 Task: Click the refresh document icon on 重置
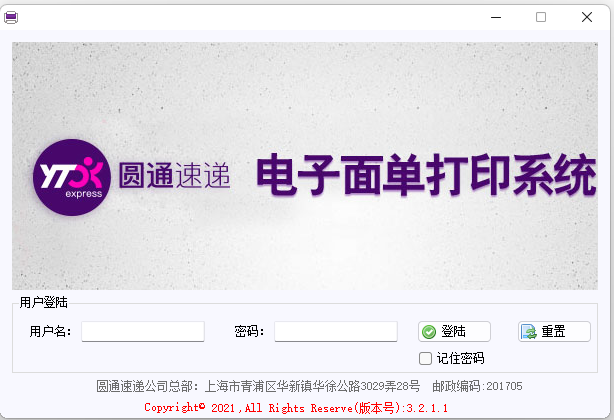[529, 332]
